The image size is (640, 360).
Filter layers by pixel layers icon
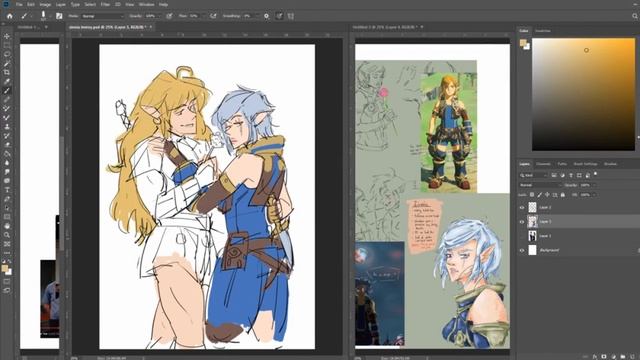click(554, 175)
